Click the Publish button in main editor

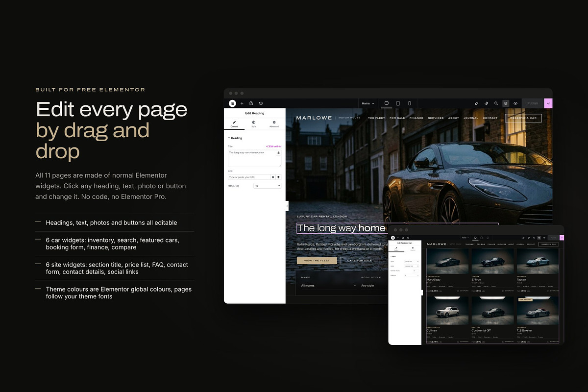pyautogui.click(x=533, y=103)
